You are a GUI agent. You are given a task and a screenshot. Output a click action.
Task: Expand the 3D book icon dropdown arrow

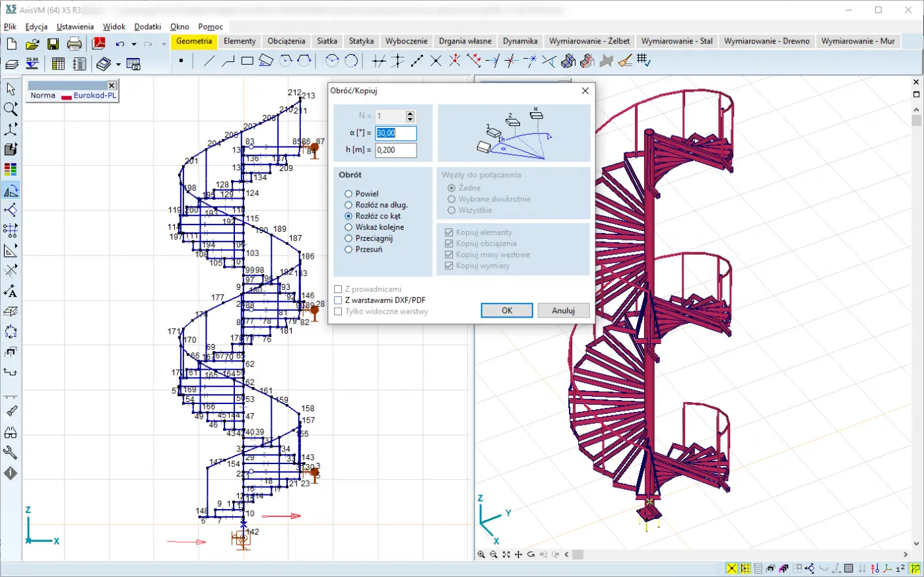(118, 65)
